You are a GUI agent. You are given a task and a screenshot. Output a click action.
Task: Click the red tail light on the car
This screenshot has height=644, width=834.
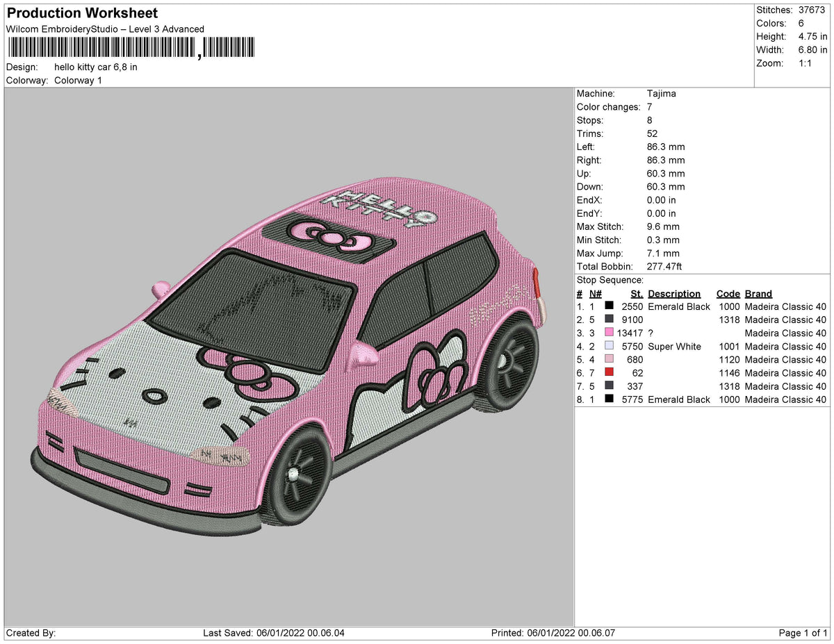click(535, 281)
